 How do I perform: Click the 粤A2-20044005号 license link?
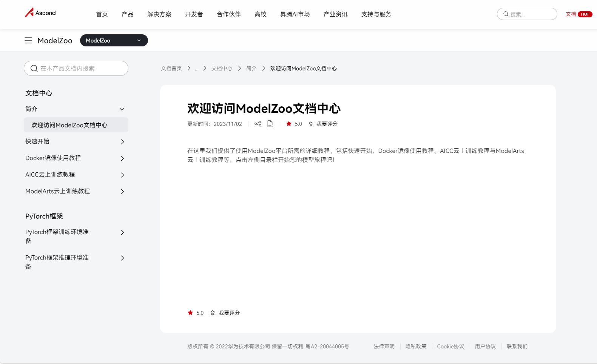[327, 346]
